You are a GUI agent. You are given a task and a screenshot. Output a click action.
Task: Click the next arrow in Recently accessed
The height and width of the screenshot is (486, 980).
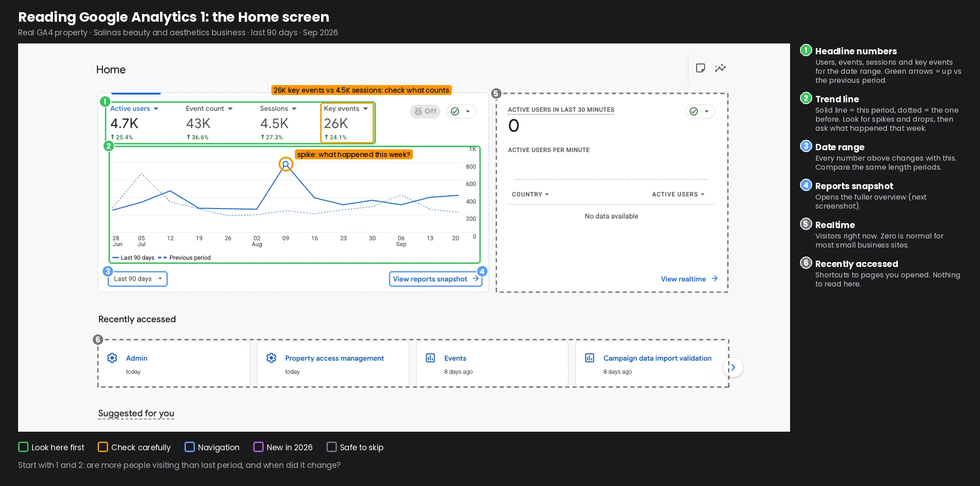click(733, 367)
